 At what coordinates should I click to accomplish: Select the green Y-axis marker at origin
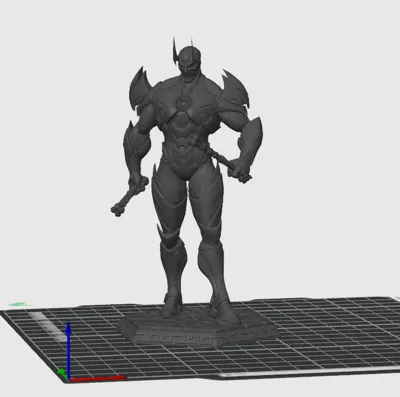62,372
